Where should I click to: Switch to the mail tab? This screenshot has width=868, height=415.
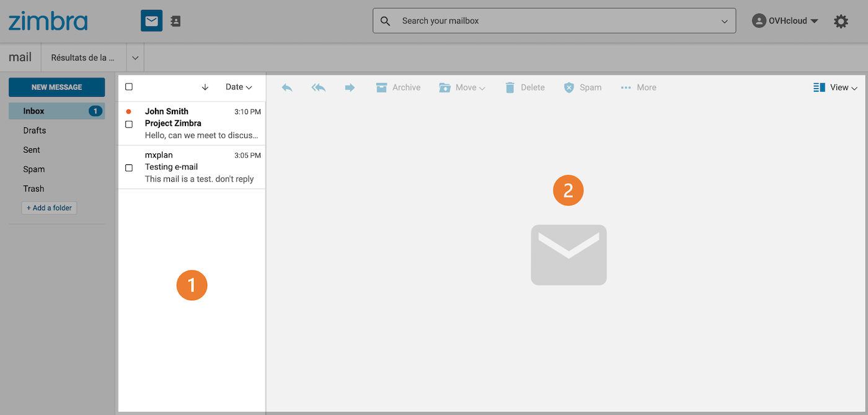pos(19,56)
